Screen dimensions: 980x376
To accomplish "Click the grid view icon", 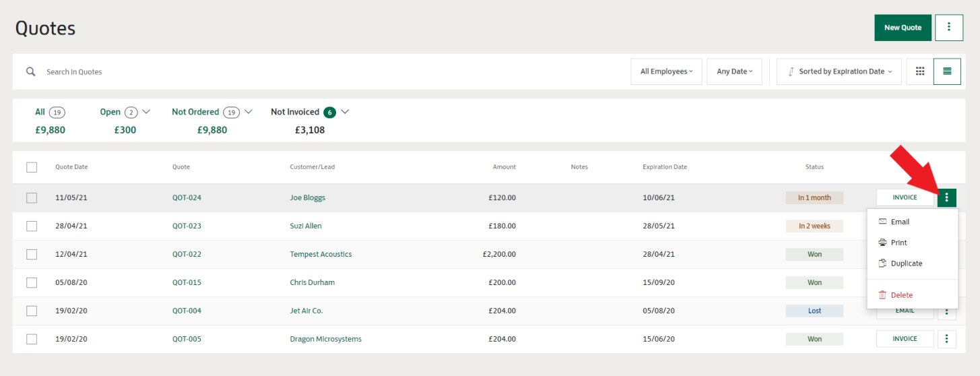I will [x=919, y=71].
